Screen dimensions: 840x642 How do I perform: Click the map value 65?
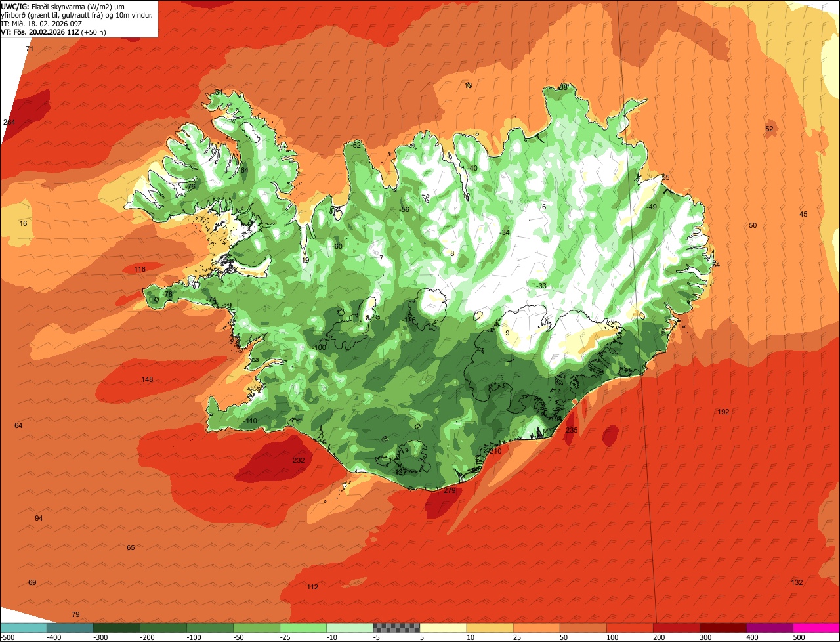131,548
